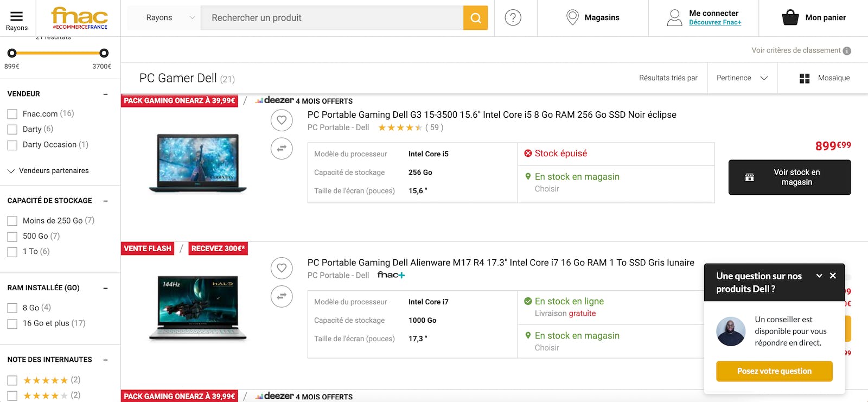This screenshot has width=868, height=402.
Task: Open the shopping basket icon
Action: (790, 17)
